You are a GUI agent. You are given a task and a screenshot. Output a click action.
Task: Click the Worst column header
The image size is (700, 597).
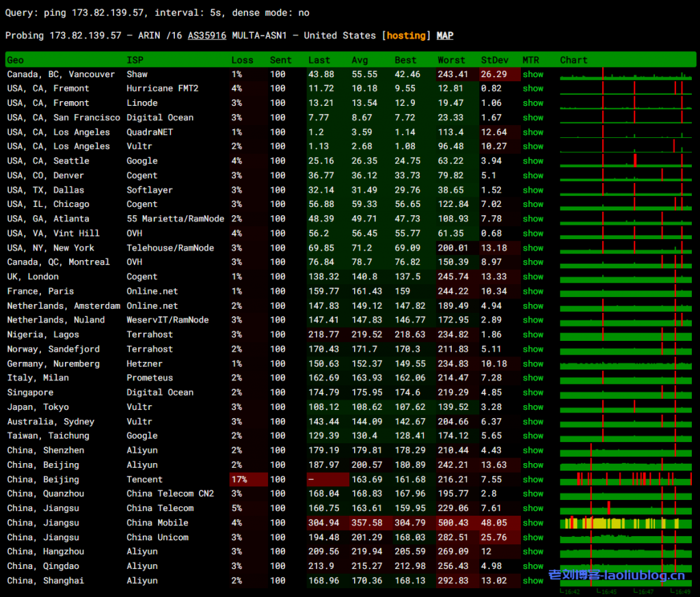click(451, 60)
